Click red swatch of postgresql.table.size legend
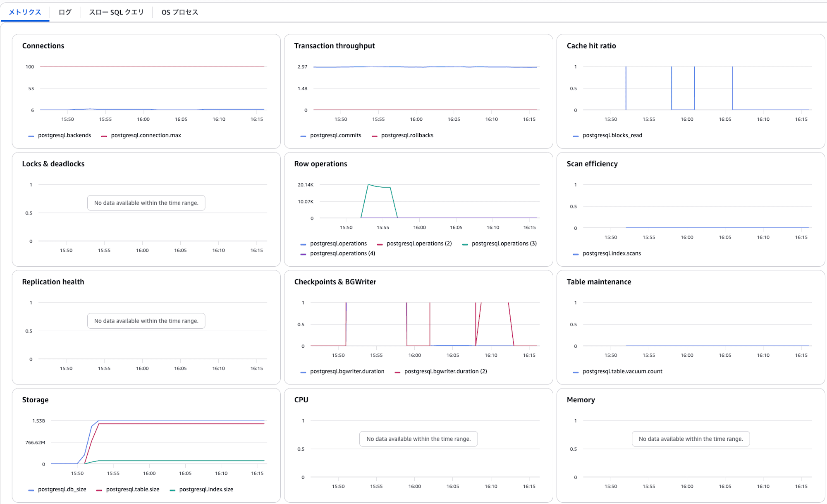The height and width of the screenshot is (504, 827). [99, 490]
